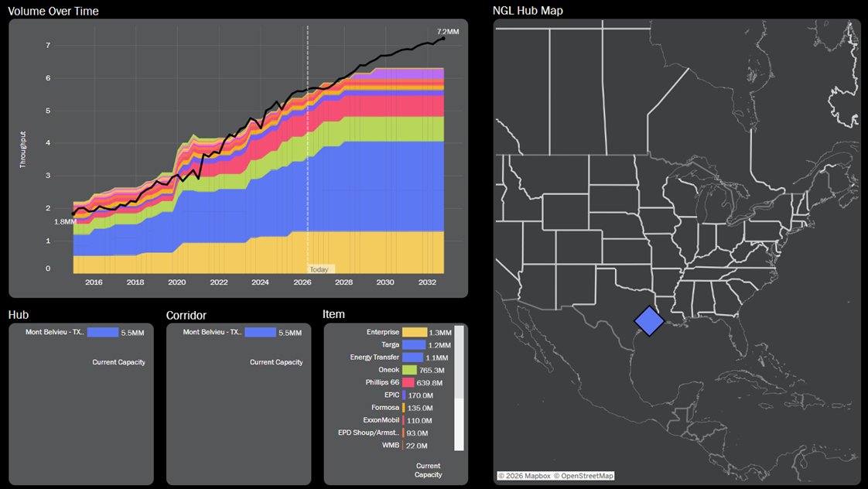Click the Item section heading
Viewport: 868px width, 489px height.
pos(333,314)
